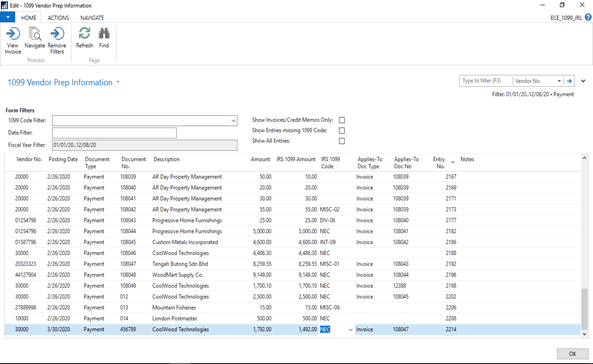593x364 pixels.
Task: Click document number 456789
Action: coord(128,330)
